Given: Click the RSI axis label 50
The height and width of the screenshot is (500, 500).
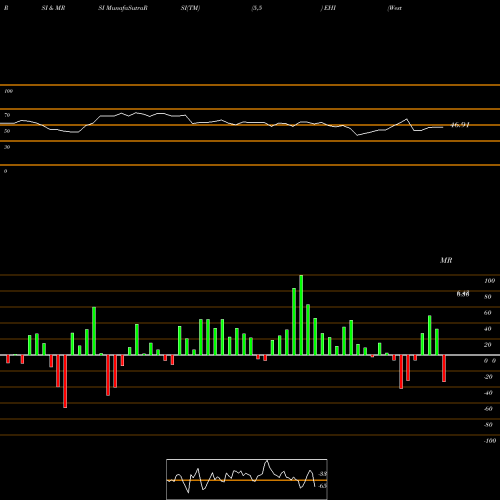Looking at the screenshot, I should (x=7, y=131).
